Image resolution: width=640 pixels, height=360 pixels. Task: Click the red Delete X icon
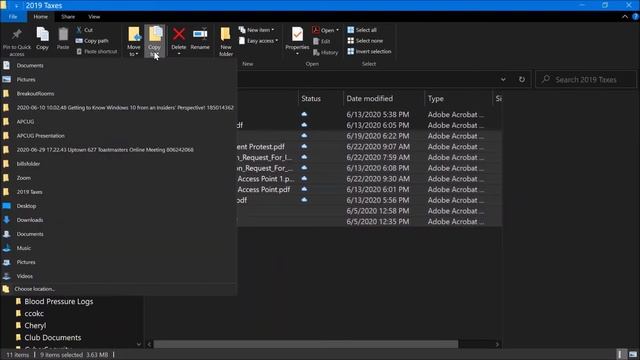(179, 34)
